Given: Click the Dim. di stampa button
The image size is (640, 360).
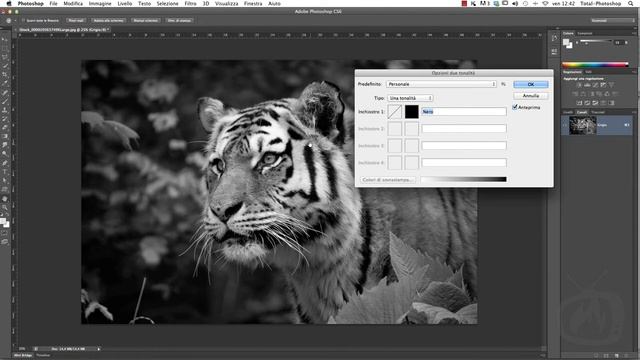Looking at the screenshot, I should (x=179, y=20).
